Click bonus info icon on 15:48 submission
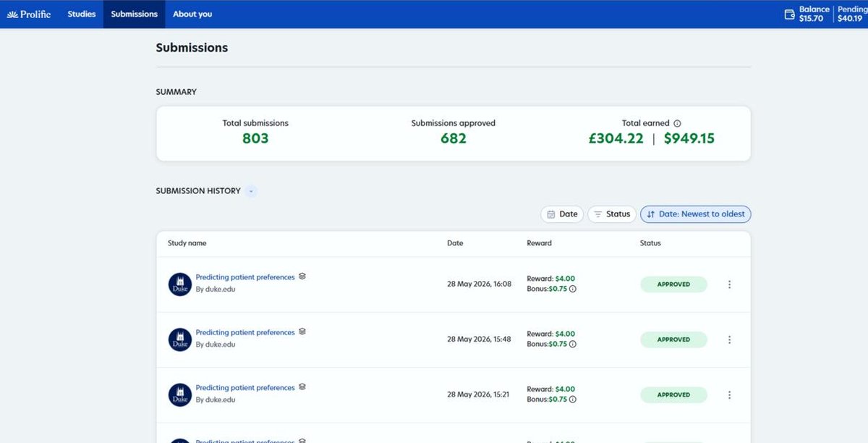Screen dimensions: 868x443 [x=573, y=344]
